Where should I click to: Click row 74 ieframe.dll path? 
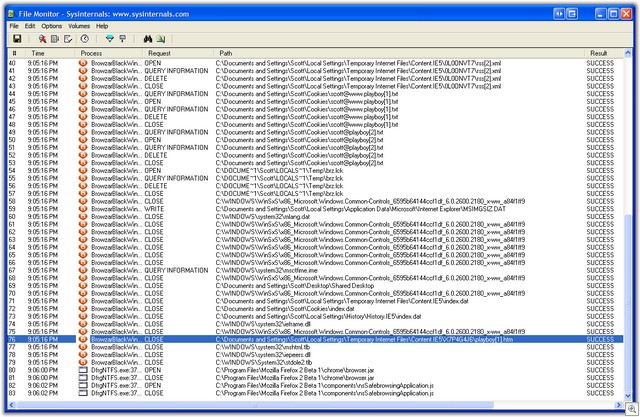pyautogui.click(x=263, y=324)
